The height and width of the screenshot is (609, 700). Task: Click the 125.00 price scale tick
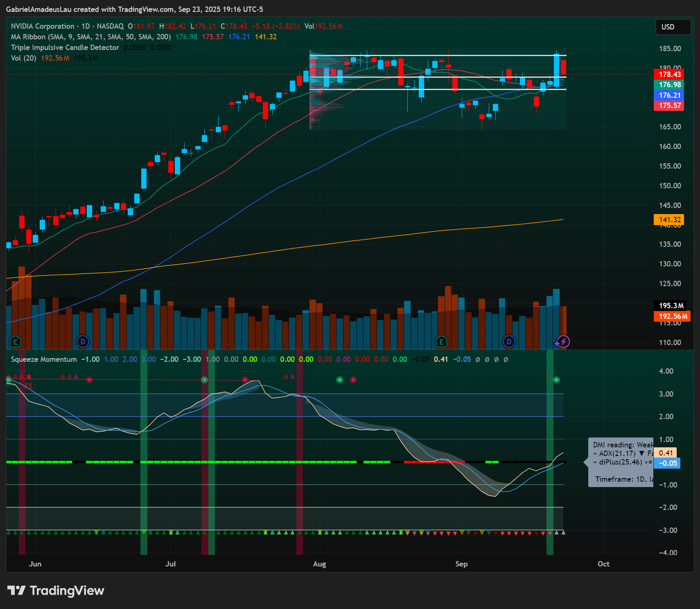(670, 284)
